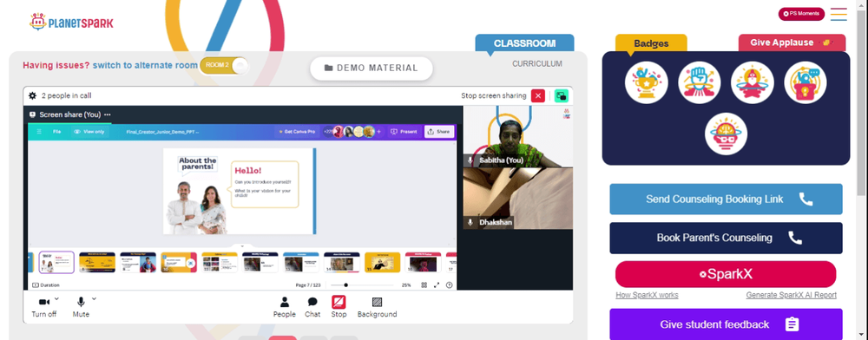Click the red X to stop screen sharing
Image resolution: width=868 pixels, height=340 pixels.
pyautogui.click(x=538, y=95)
